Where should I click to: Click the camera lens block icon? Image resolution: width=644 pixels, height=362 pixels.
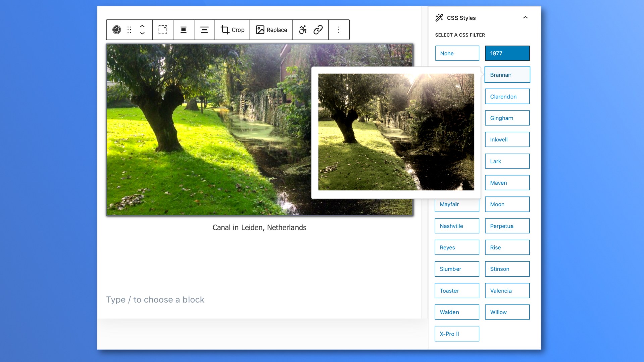point(116,30)
